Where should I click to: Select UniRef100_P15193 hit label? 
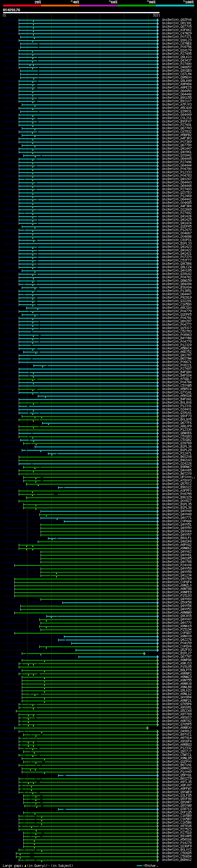tap(176, 596)
